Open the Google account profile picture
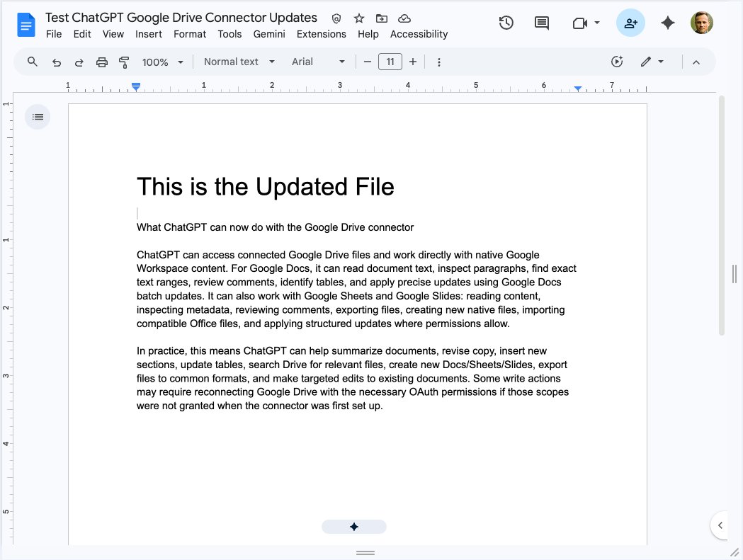This screenshot has width=743, height=560. 702,23
